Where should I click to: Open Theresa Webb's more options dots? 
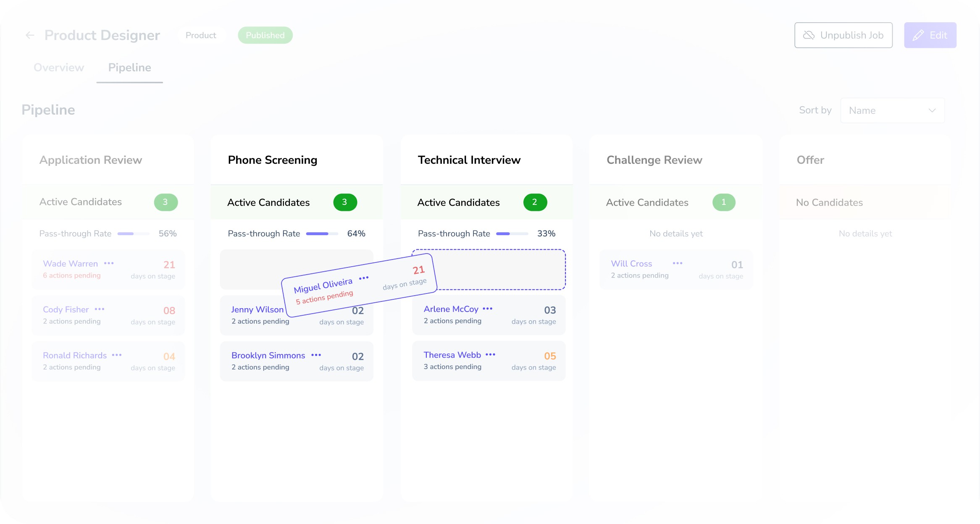tap(490, 354)
